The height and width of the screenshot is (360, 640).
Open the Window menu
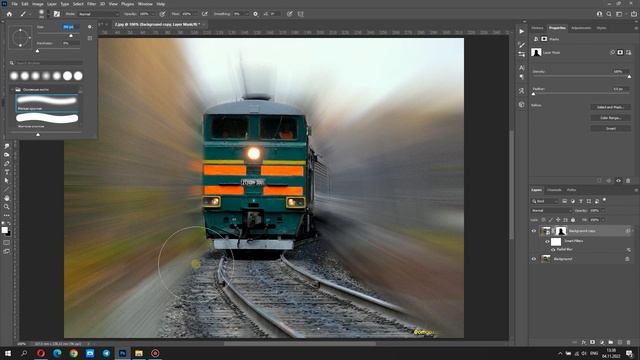(x=145, y=4)
